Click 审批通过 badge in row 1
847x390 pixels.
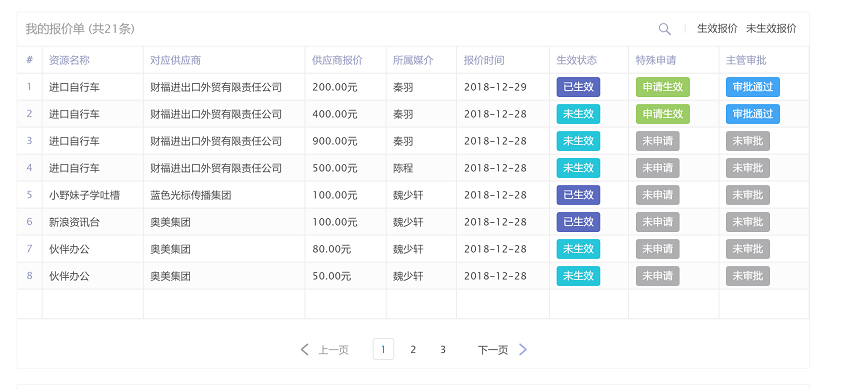(x=752, y=87)
